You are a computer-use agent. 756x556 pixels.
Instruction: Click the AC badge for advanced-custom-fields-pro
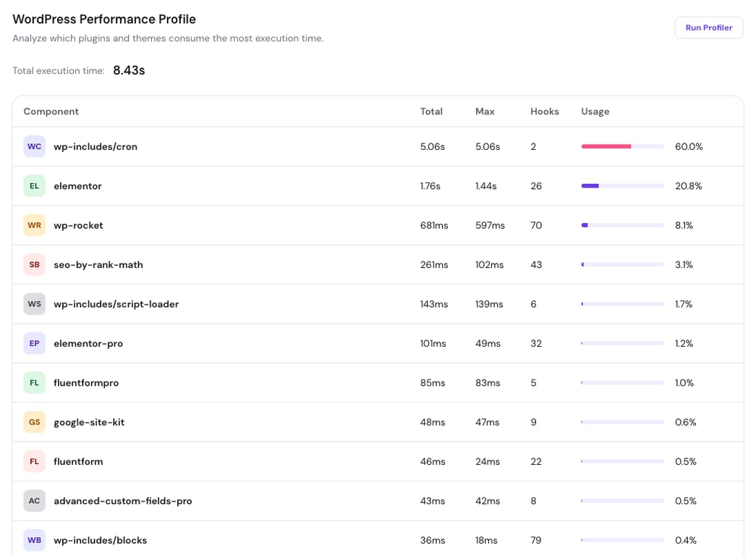[34, 500]
